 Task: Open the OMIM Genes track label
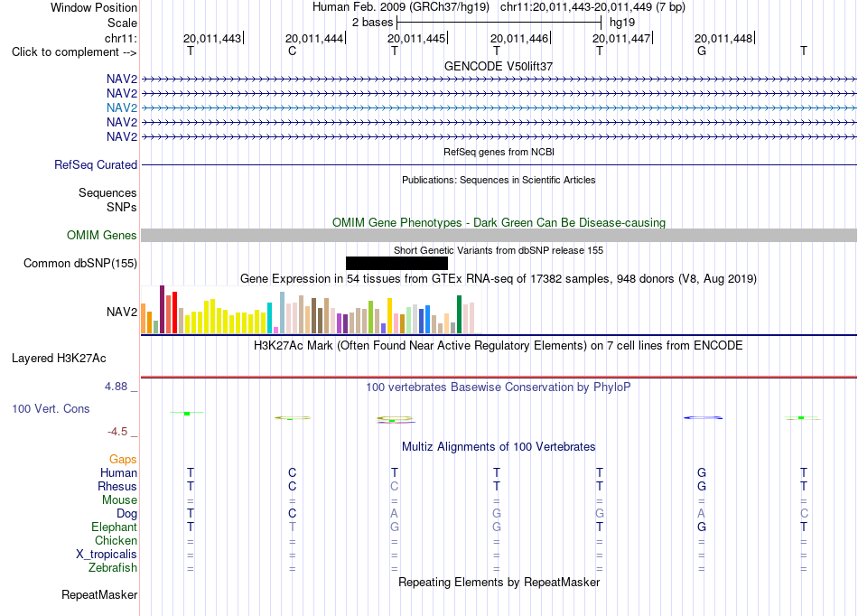click(x=102, y=235)
